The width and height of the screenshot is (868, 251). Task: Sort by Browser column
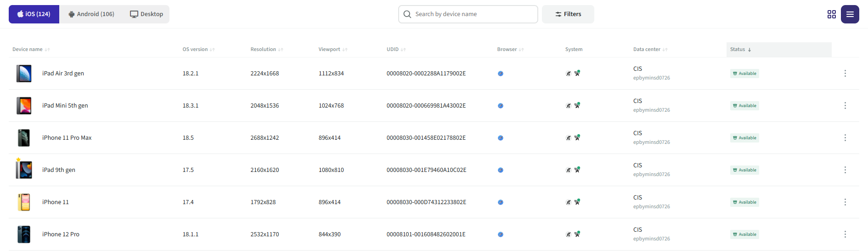tap(511, 50)
